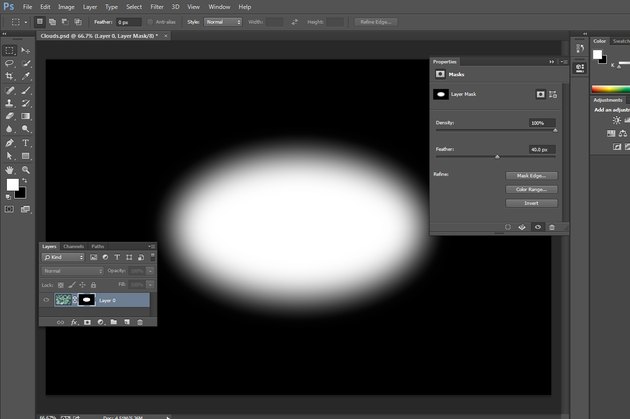Viewport: 630px width, 419px height.
Task: Click the Invert button
Action: 531,203
